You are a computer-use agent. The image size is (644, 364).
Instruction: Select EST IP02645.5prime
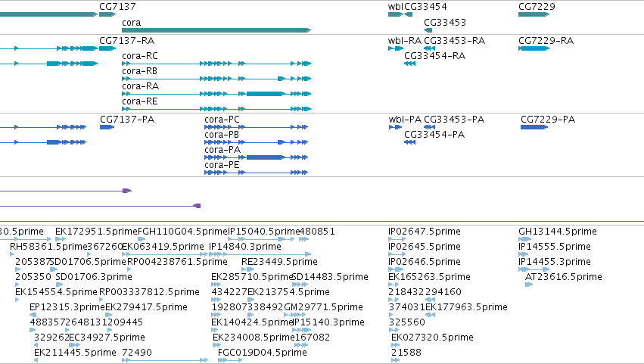coord(425,247)
